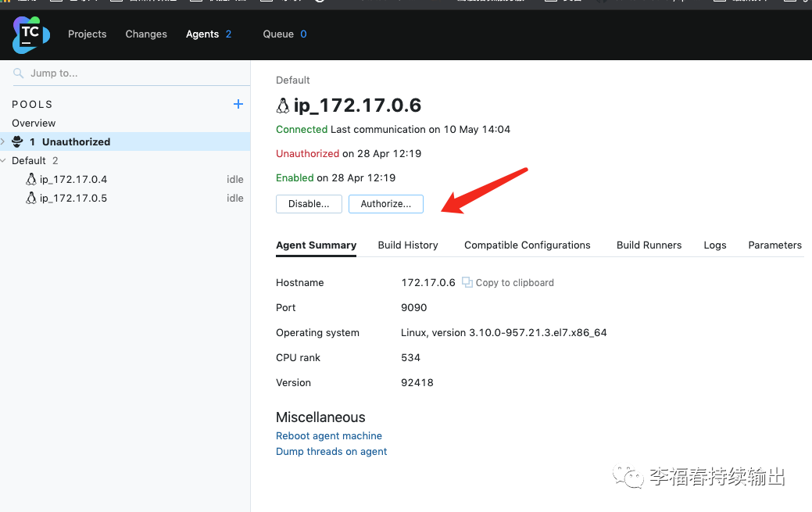Viewport: 812px width, 512px height.
Task: Click hostname value 172.17.0.6
Action: click(x=428, y=282)
